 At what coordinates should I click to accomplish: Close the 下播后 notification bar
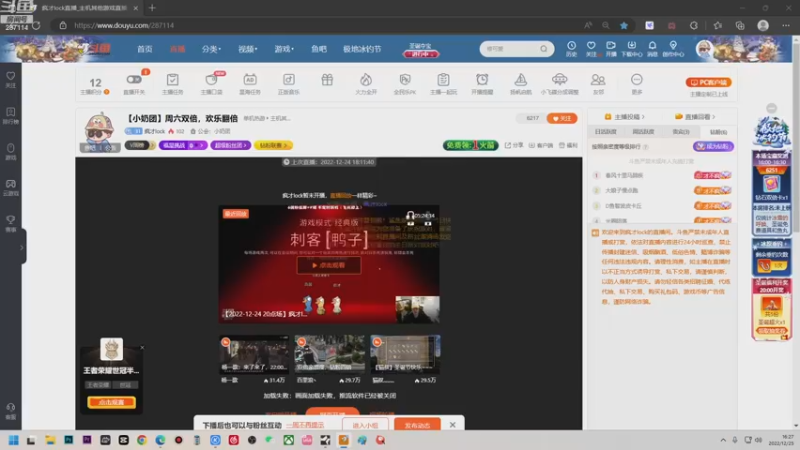453,424
